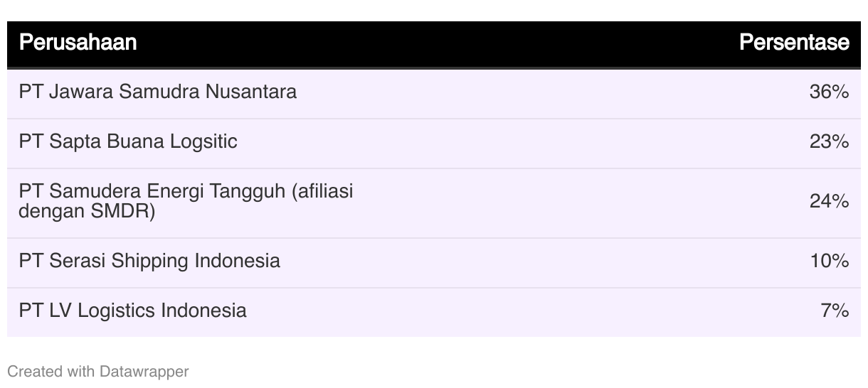Click the Perusahaan column header
This screenshot has width=868, height=388.
tap(78, 43)
